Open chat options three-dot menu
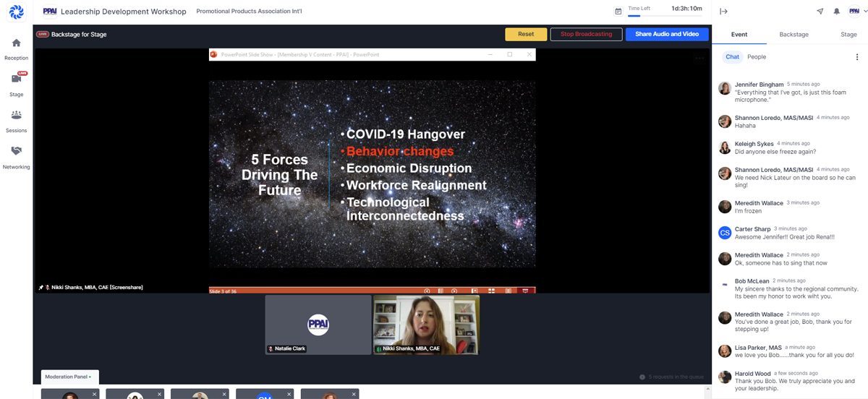The width and height of the screenshot is (868, 399). (x=857, y=57)
